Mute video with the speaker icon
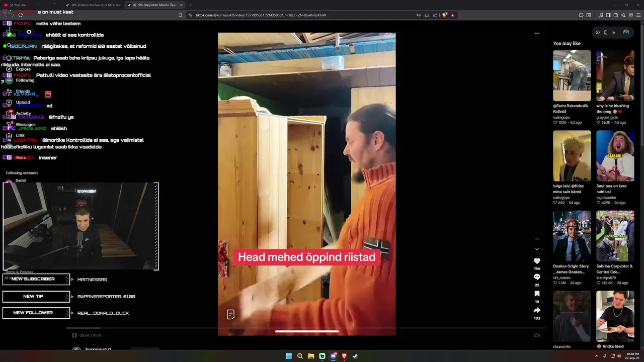The height and width of the screenshot is (362, 644). tap(537, 335)
